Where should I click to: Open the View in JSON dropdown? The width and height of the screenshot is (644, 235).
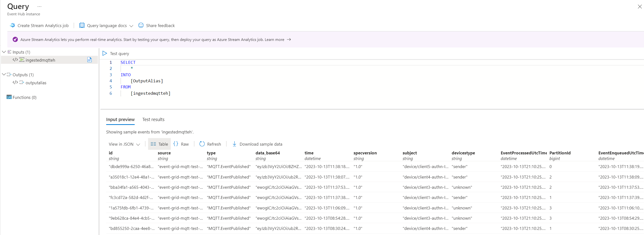click(124, 144)
